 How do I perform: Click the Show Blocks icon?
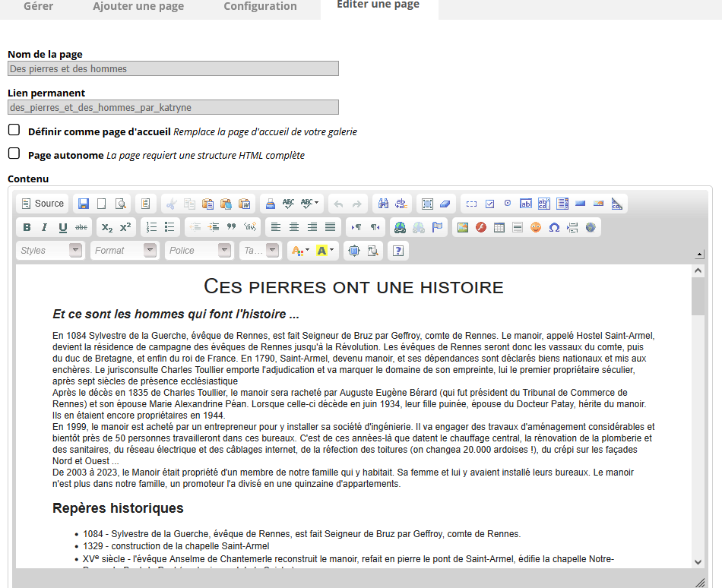click(x=372, y=250)
